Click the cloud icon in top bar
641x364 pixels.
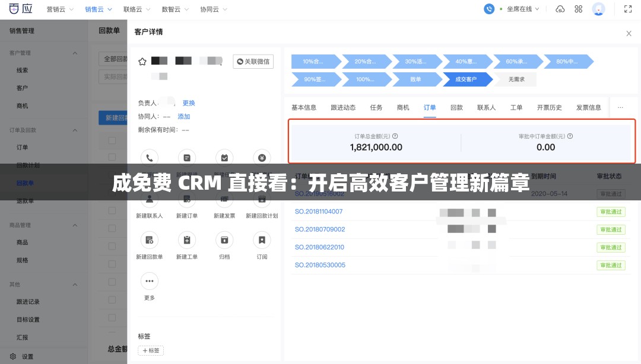click(x=560, y=9)
